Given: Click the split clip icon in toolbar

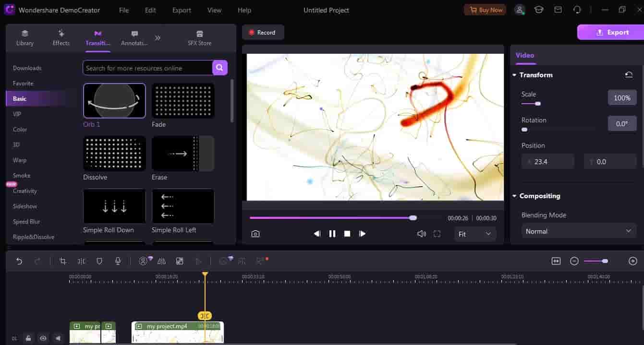Looking at the screenshot, I should click(81, 261).
